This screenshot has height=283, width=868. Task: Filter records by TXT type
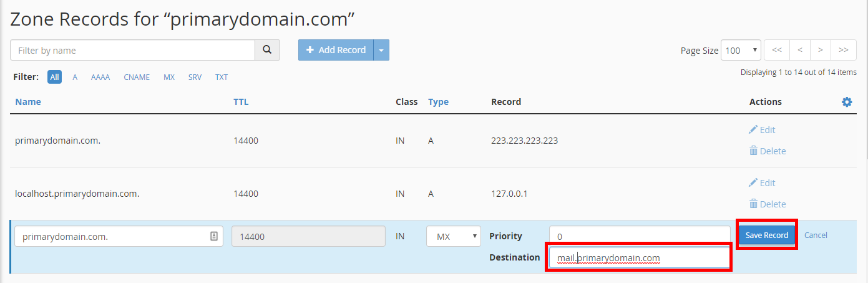[222, 77]
